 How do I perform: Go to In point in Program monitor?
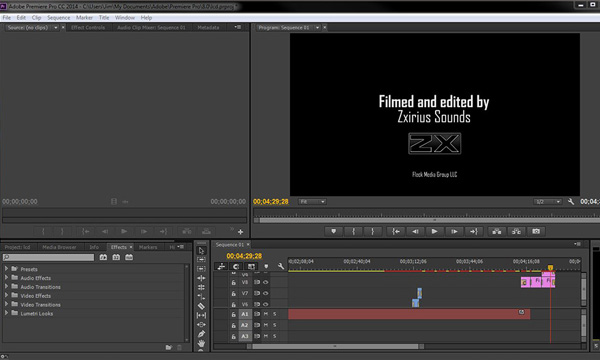point(396,231)
